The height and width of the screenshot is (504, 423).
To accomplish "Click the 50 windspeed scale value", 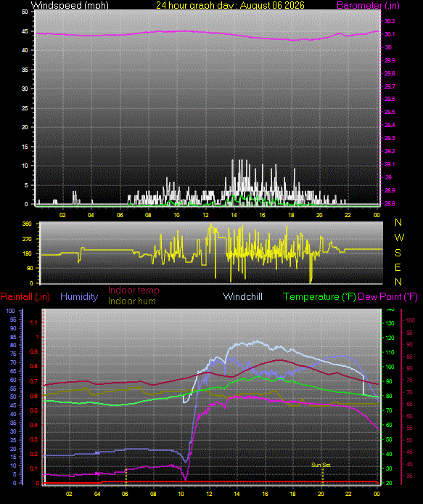I will [25, 12].
